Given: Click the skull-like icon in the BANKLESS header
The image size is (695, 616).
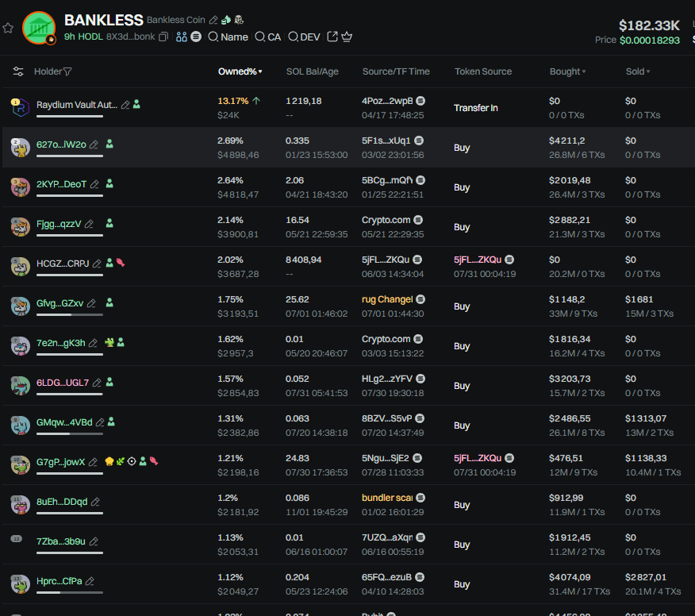Looking at the screenshot, I should [x=239, y=20].
